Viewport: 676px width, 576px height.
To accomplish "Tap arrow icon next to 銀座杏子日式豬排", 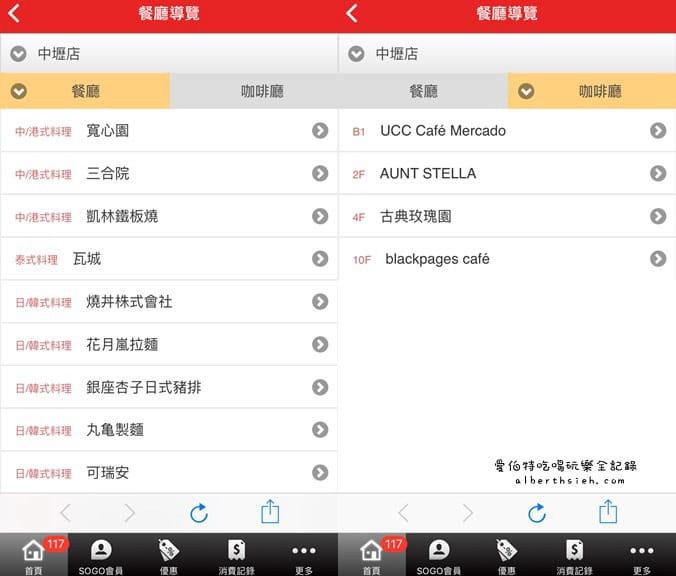I will tap(320, 387).
